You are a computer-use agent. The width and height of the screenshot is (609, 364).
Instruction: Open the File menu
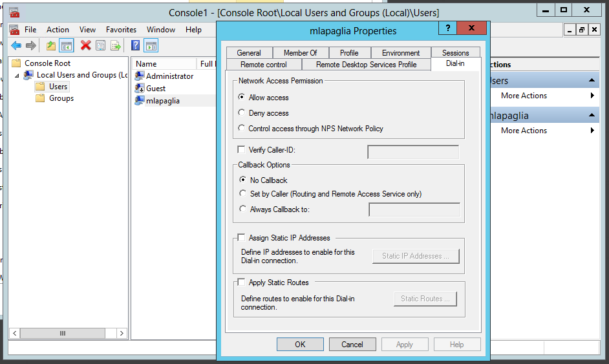[30, 30]
